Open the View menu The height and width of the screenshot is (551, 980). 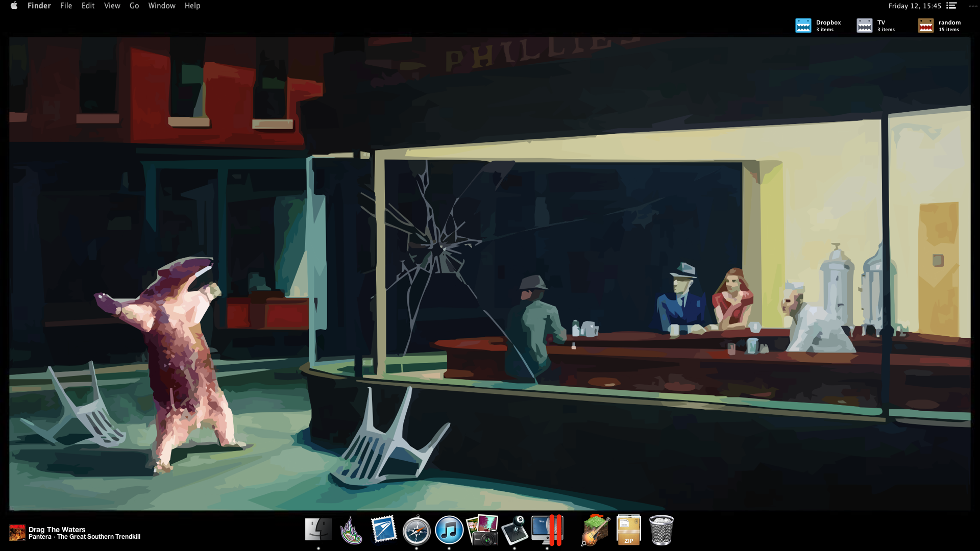(112, 6)
